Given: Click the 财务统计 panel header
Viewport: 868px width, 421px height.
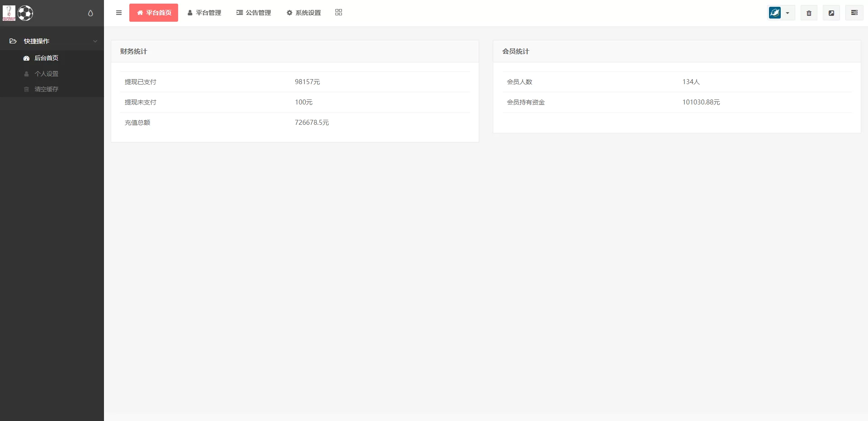Looking at the screenshot, I should 295,52.
